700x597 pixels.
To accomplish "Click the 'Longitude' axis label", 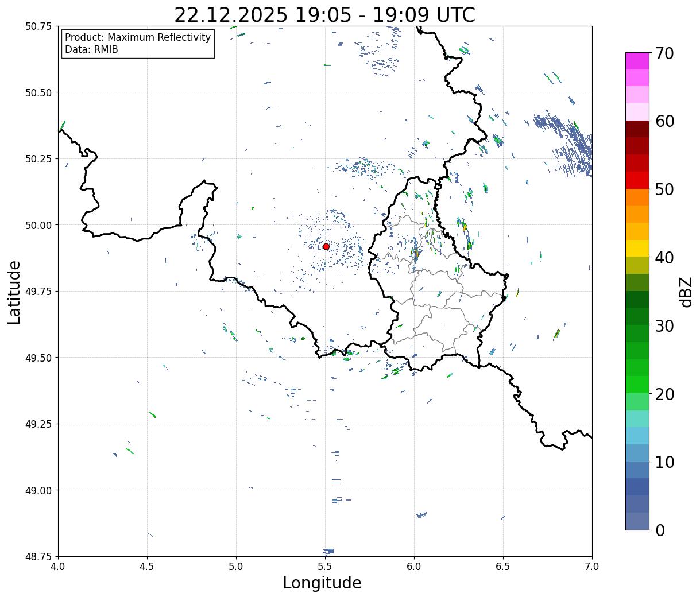I will coord(322,583).
